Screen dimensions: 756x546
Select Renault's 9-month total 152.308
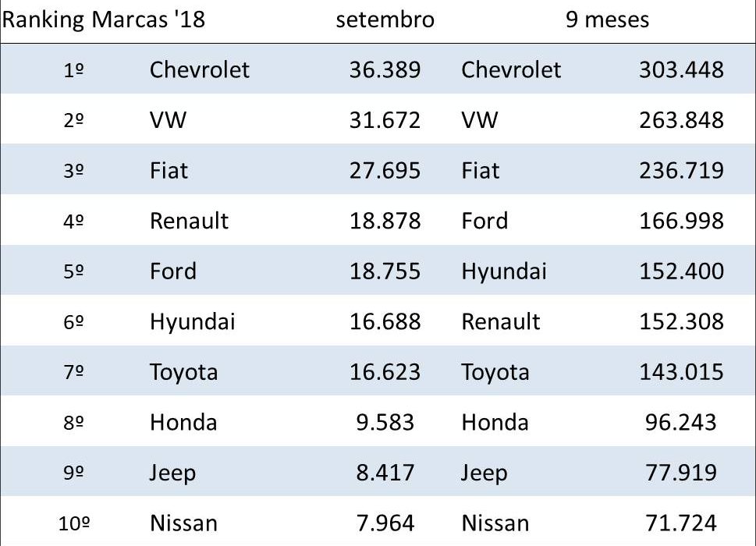(x=681, y=321)
